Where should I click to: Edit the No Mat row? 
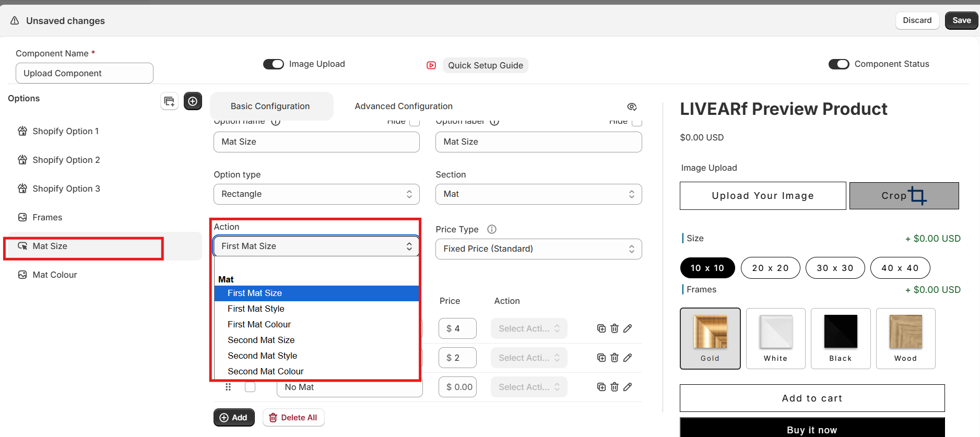coord(628,387)
